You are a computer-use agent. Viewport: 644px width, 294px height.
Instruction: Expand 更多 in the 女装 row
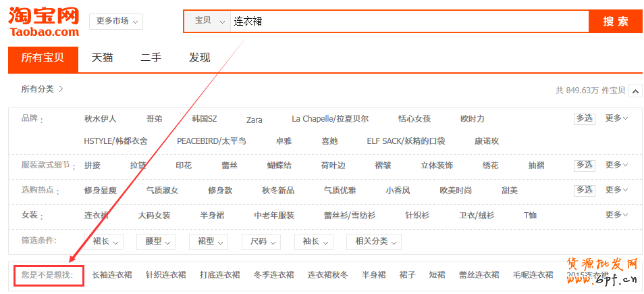pyautogui.click(x=616, y=215)
